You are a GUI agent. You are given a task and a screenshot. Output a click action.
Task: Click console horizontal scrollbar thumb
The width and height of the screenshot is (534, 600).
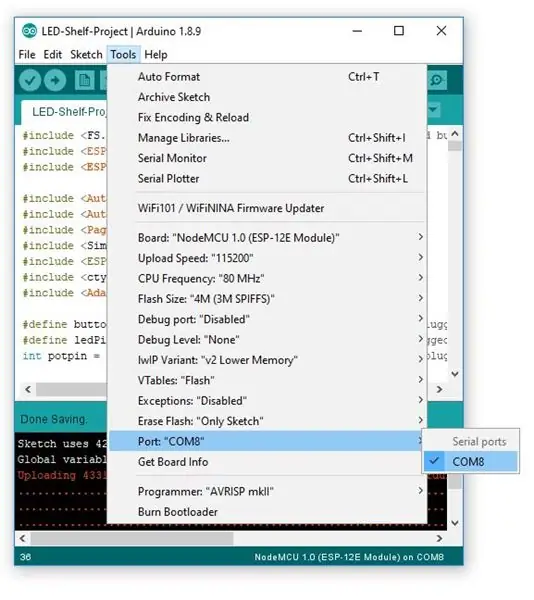(132, 538)
